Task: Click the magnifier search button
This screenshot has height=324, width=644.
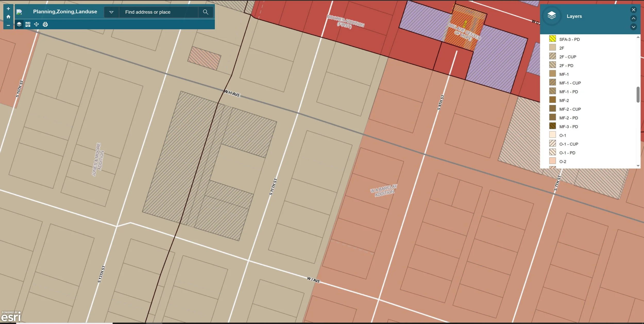Action: [205, 12]
